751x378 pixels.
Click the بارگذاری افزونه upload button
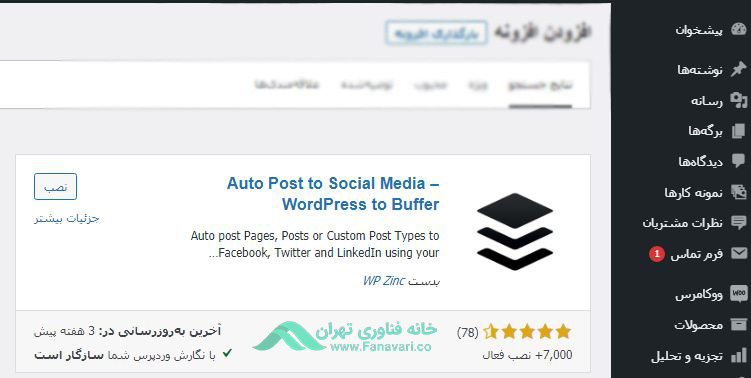(436, 33)
